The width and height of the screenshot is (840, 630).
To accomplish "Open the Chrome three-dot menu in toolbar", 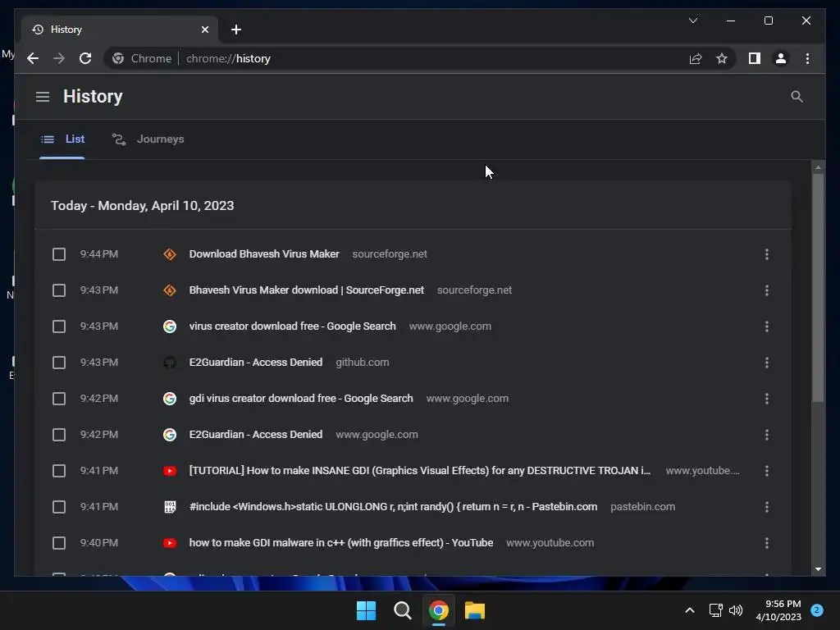I will [807, 58].
